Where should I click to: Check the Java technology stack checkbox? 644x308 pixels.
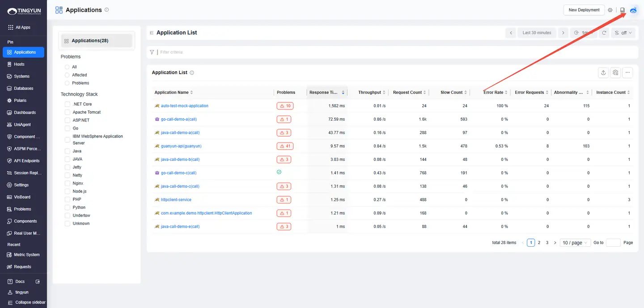[x=68, y=151]
